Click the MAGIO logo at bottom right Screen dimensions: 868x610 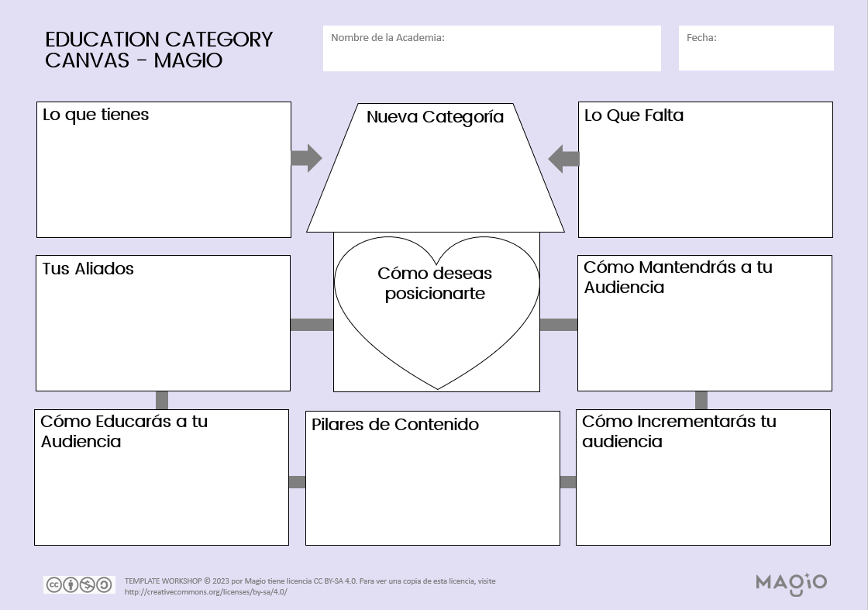(x=790, y=584)
